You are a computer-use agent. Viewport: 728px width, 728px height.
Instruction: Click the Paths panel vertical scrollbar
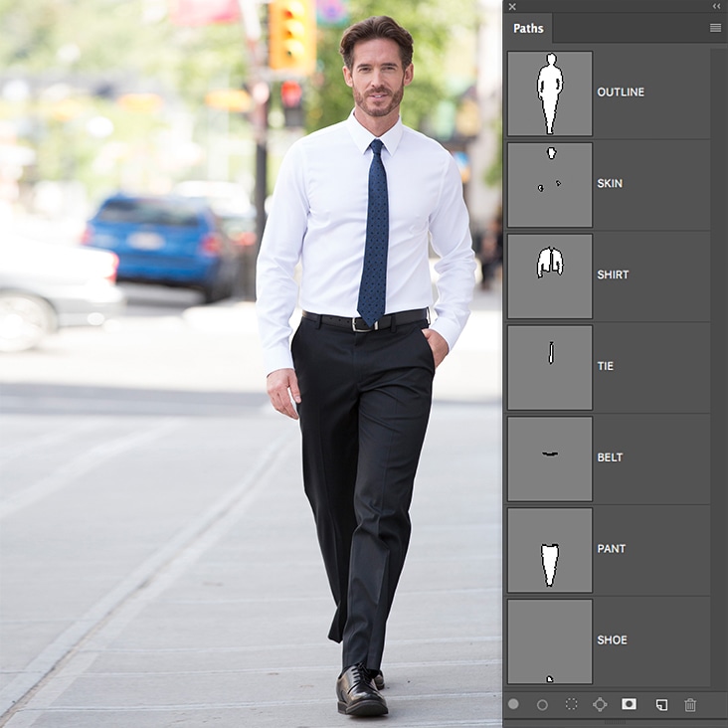[x=718, y=368]
